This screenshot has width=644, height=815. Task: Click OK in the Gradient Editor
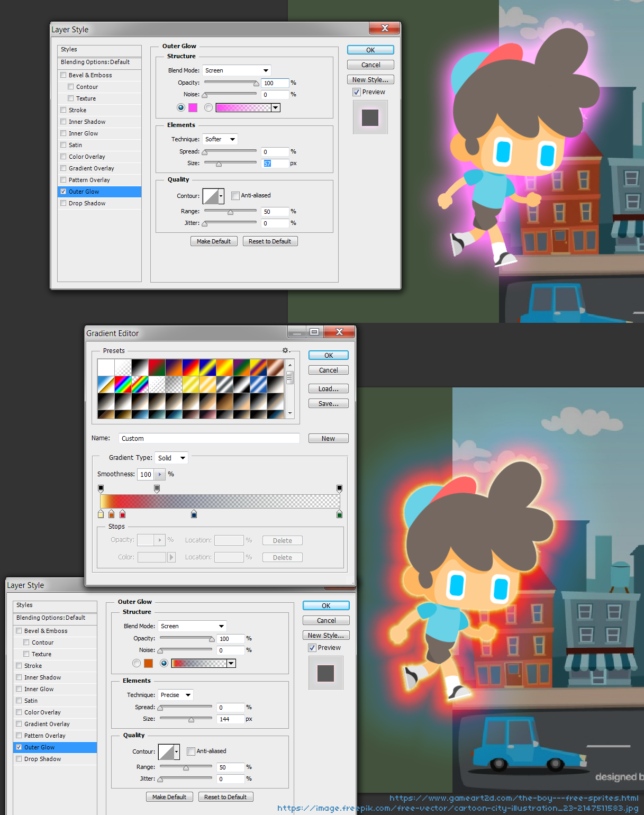pyautogui.click(x=329, y=355)
